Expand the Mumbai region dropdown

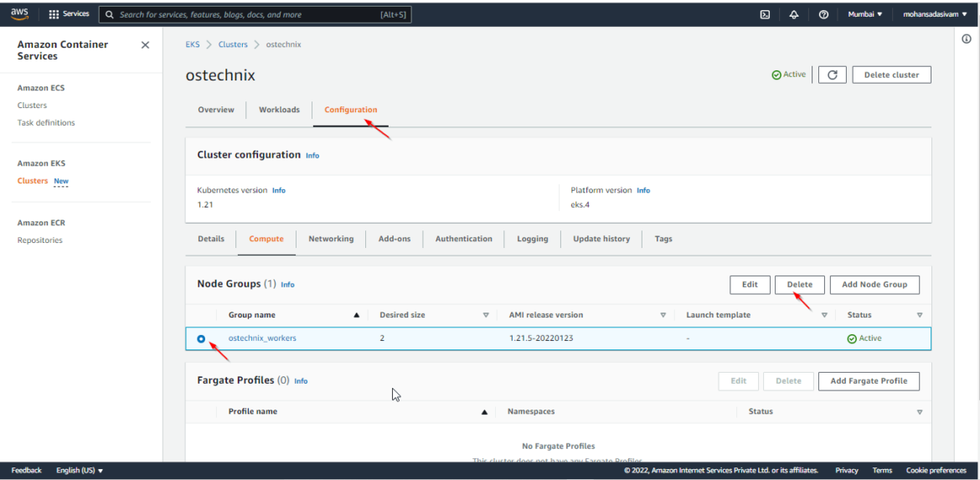pyautogui.click(x=864, y=14)
